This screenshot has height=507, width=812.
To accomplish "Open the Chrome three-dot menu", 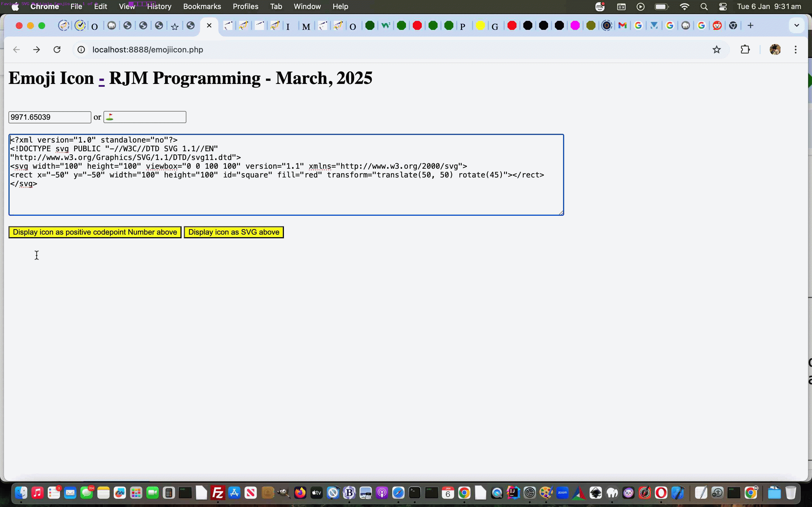I will click(x=795, y=50).
